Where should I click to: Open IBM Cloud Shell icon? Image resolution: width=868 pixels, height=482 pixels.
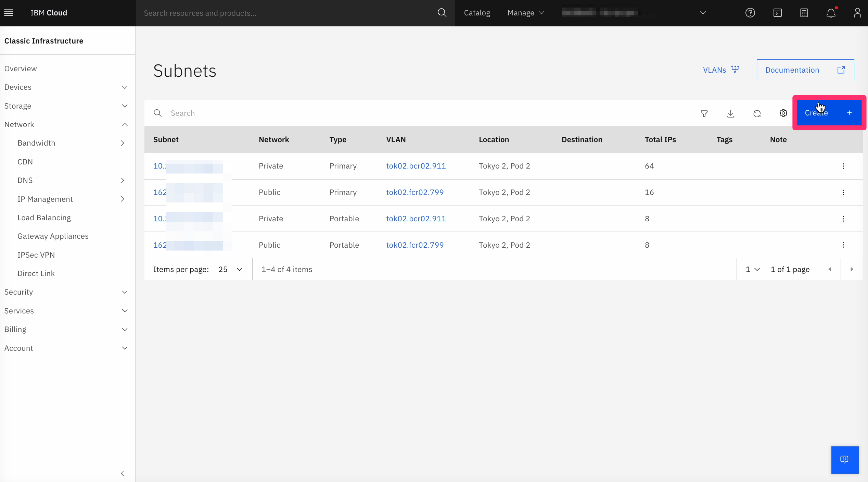777,13
